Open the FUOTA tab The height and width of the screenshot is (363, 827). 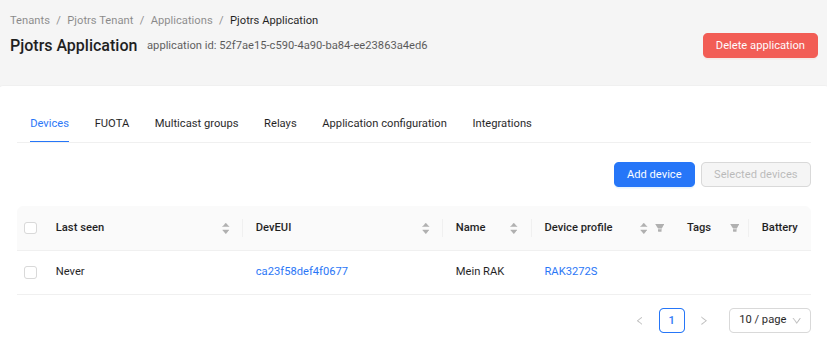click(x=112, y=123)
